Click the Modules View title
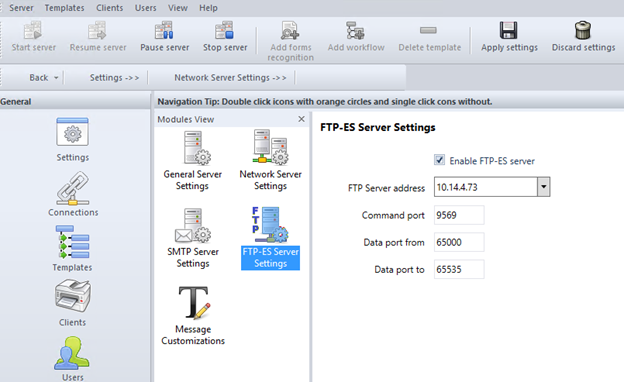624x382 pixels. point(185,119)
